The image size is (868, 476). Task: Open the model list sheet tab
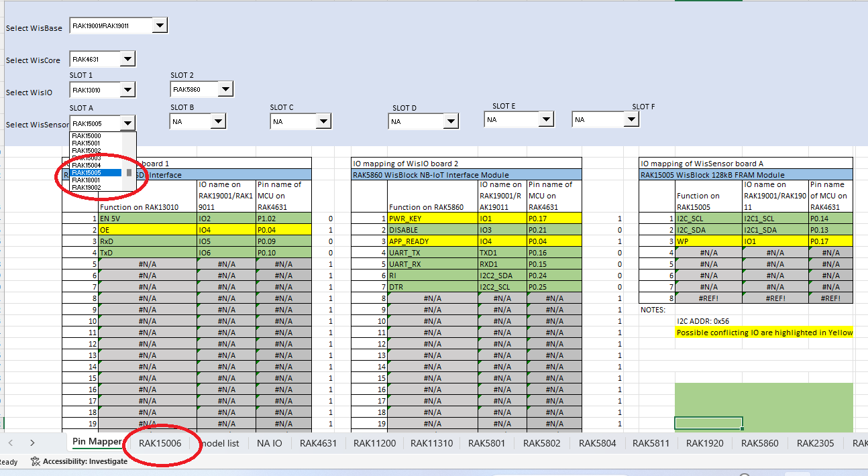219,442
